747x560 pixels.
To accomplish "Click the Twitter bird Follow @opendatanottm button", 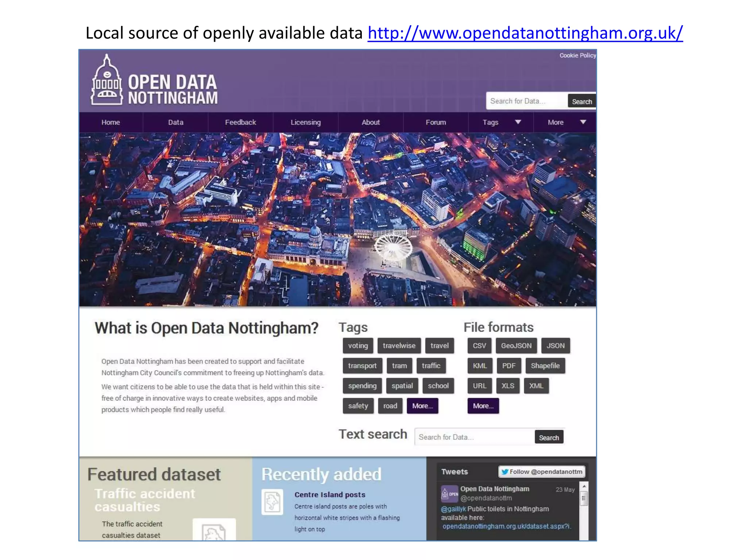I will click(542, 472).
